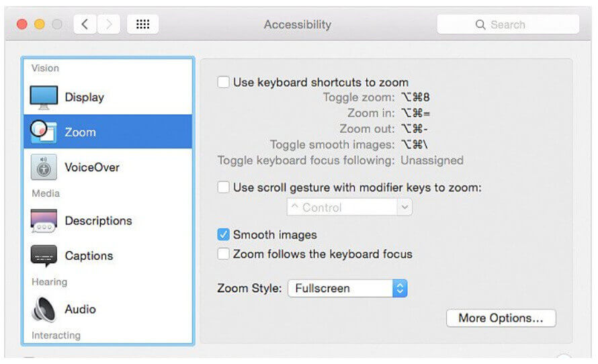This screenshot has height=364, width=598.
Task: Click the Descriptions icon under Media
Action: click(x=44, y=221)
